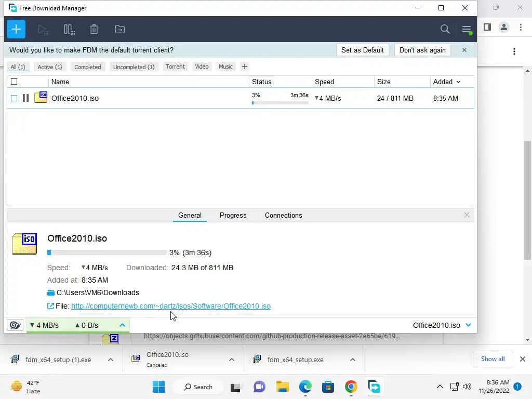Click Show all in the Chrome downloads shelf
This screenshot has height=399, width=532.
[x=493, y=359]
